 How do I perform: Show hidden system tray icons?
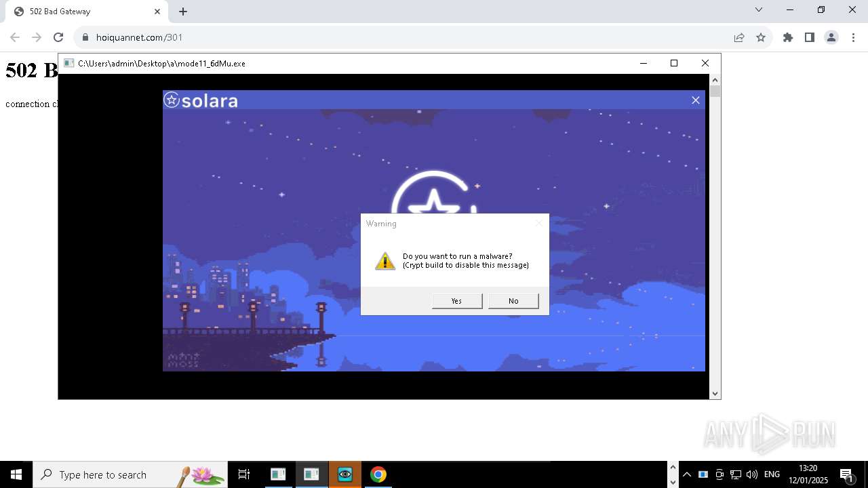687,474
